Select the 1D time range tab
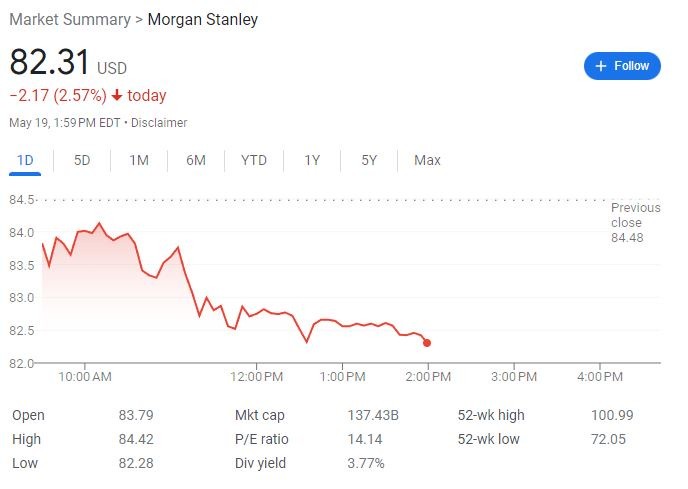688x489 pixels. coord(26,160)
